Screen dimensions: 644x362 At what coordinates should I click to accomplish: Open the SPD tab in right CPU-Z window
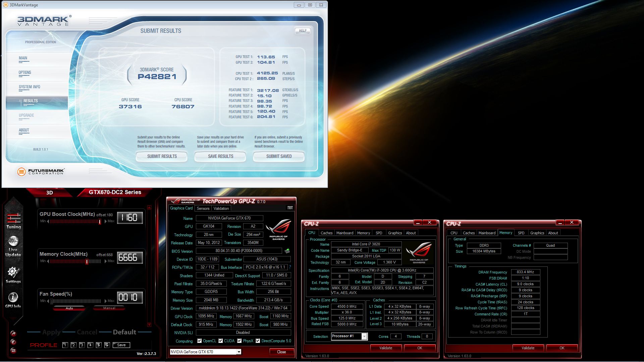(521, 233)
